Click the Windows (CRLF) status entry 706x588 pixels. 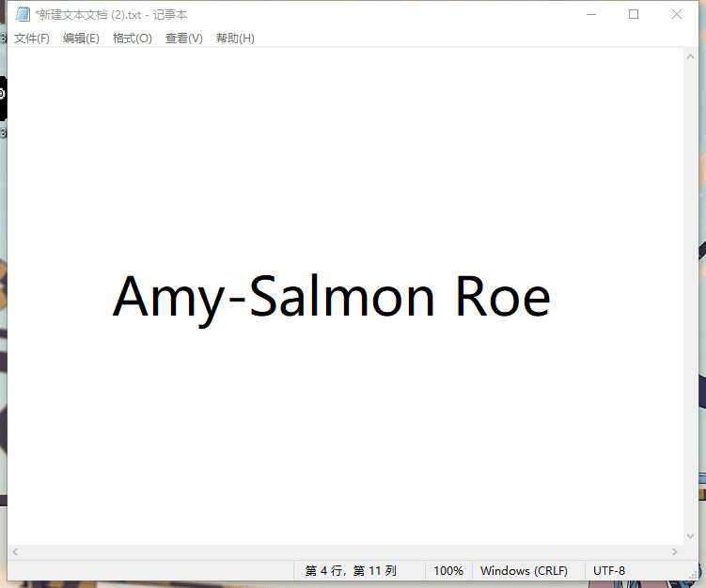click(525, 570)
